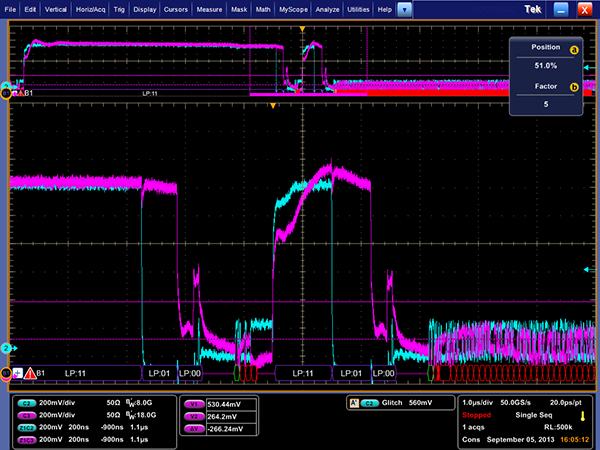This screenshot has height=450, width=600.
Task: Open the Cursors menu
Action: coord(178,8)
